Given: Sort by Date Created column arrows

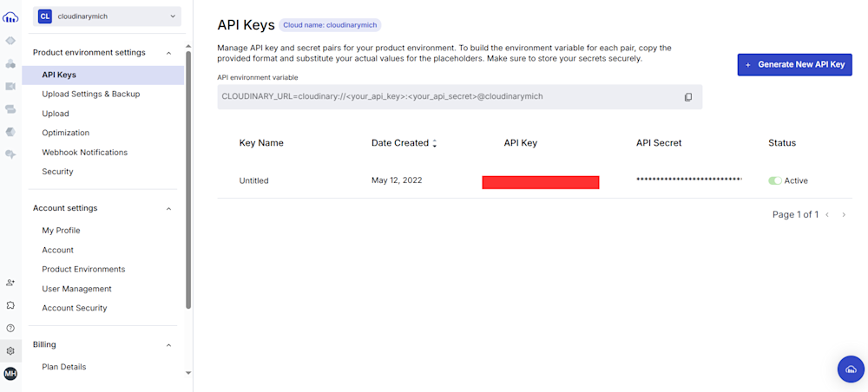Looking at the screenshot, I should coord(435,143).
